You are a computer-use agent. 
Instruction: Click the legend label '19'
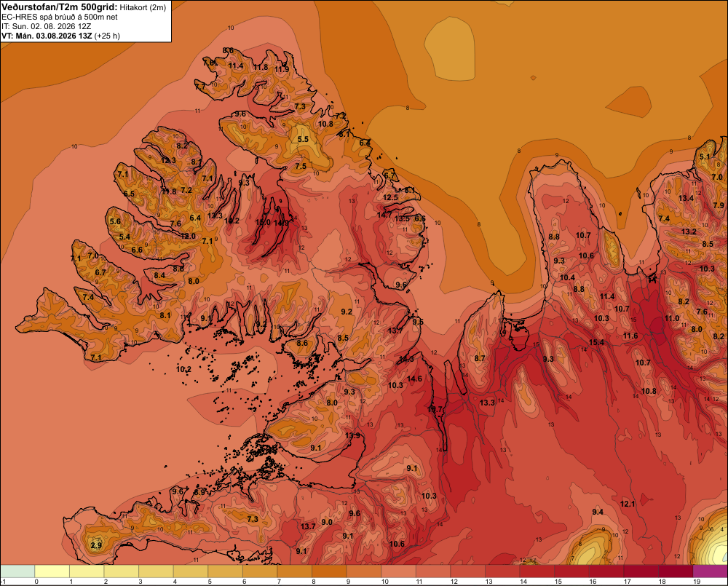pos(697,582)
